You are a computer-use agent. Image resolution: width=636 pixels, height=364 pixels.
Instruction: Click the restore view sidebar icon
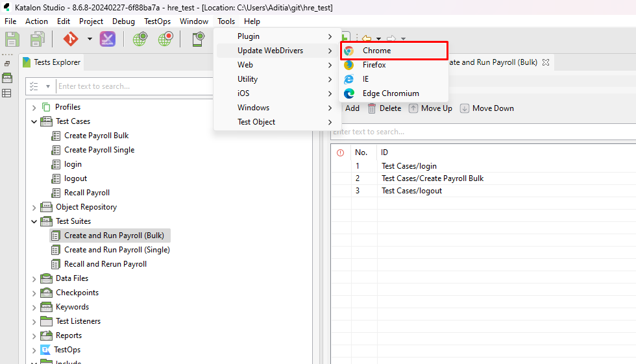point(7,64)
